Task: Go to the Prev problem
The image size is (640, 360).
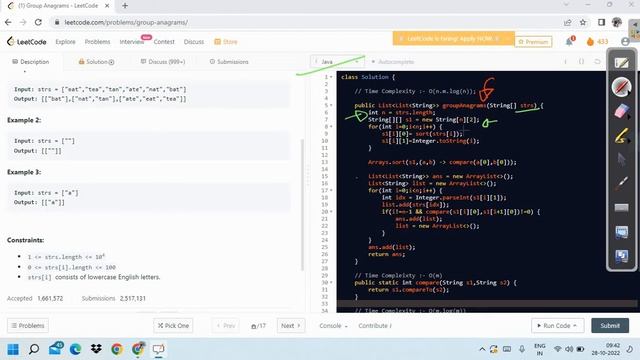Action: coord(226,326)
